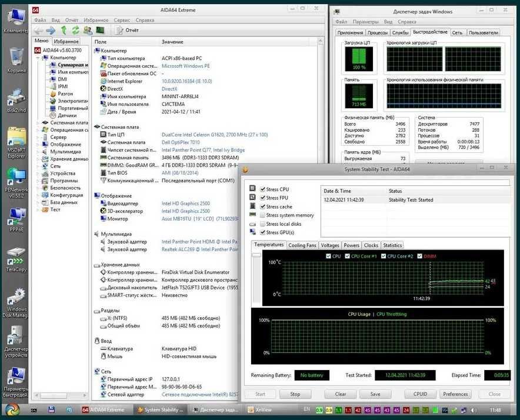Click the flame icon in System Stability Test title bar

[x=245, y=169]
